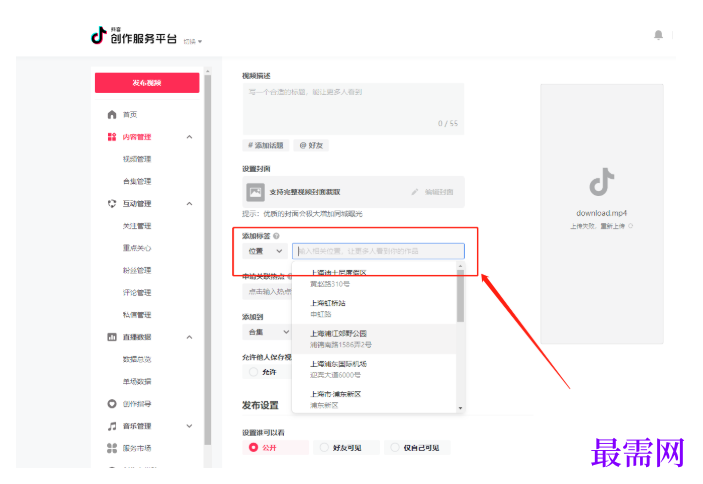Click the Douyin logo in the header
This screenshot has width=703, height=484.
[99, 35]
